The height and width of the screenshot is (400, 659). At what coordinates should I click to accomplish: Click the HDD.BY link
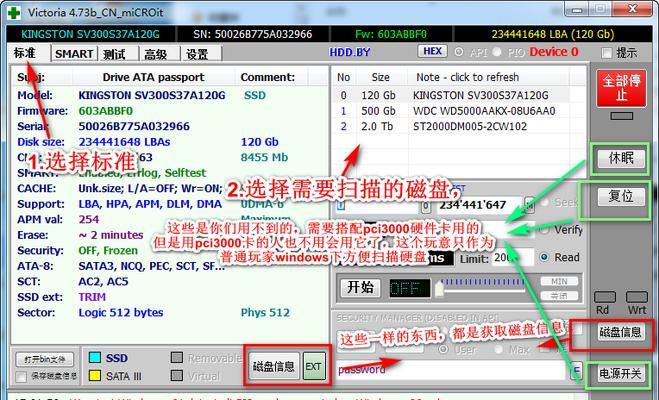(350, 52)
